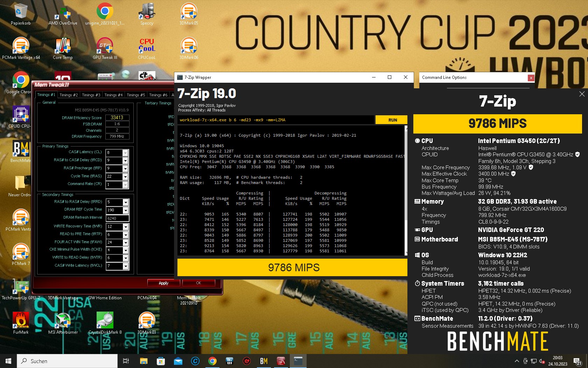Screen dimensions: 588x368
Task: Open CrystalDiskMark 8 desktop icon
Action: tap(105, 323)
